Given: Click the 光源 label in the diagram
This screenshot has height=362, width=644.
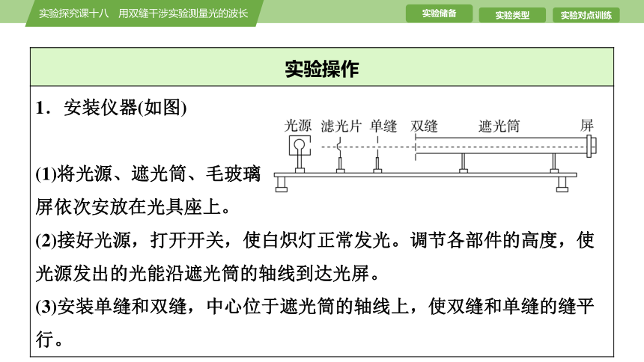Looking at the screenshot, I should coord(298,126).
